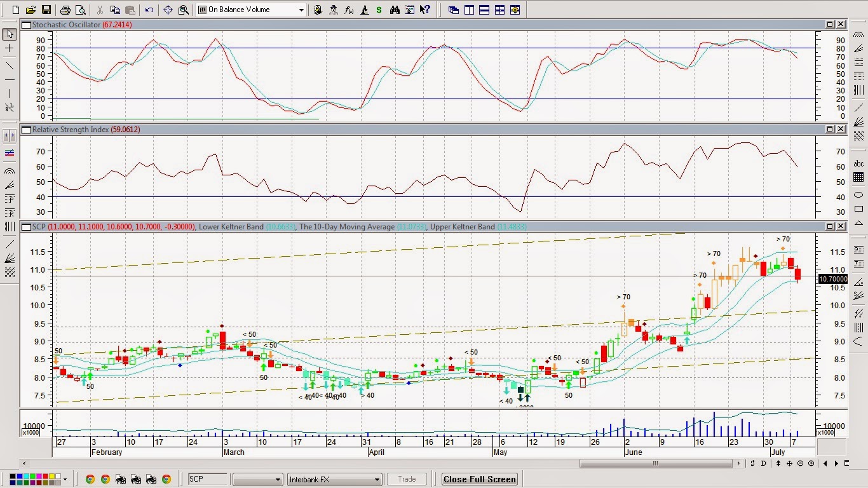Click the green dollar sign icon

pos(379,10)
